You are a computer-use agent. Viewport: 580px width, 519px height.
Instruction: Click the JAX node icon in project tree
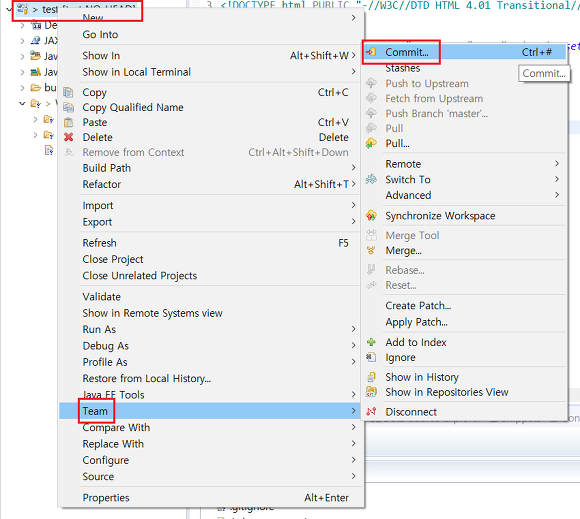pyautogui.click(x=36, y=40)
